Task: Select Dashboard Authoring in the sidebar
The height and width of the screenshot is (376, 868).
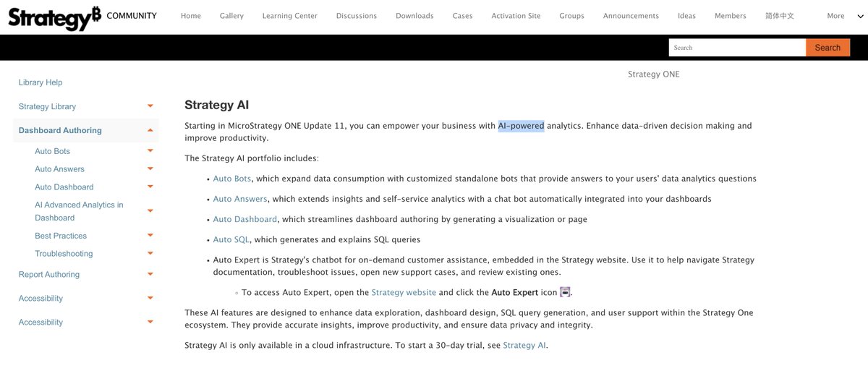Action: (60, 130)
